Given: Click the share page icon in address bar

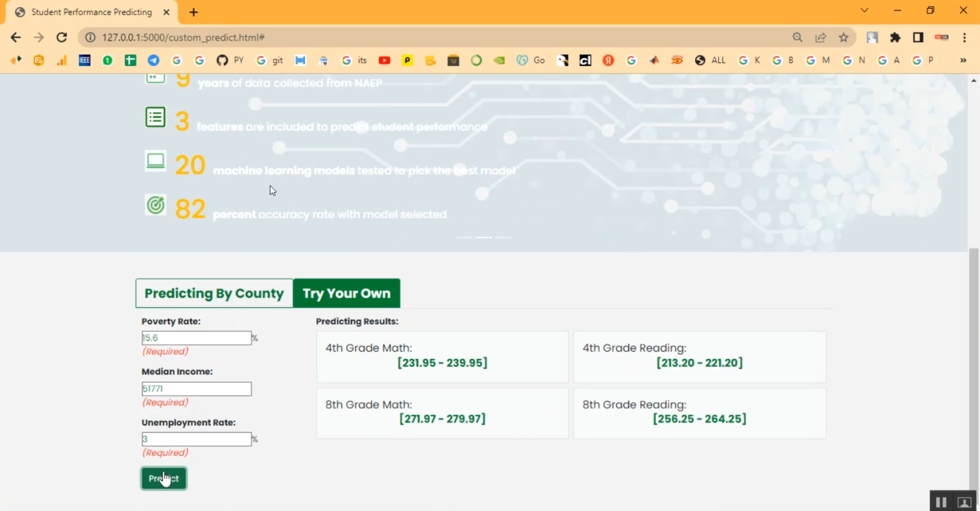Looking at the screenshot, I should pos(821,37).
